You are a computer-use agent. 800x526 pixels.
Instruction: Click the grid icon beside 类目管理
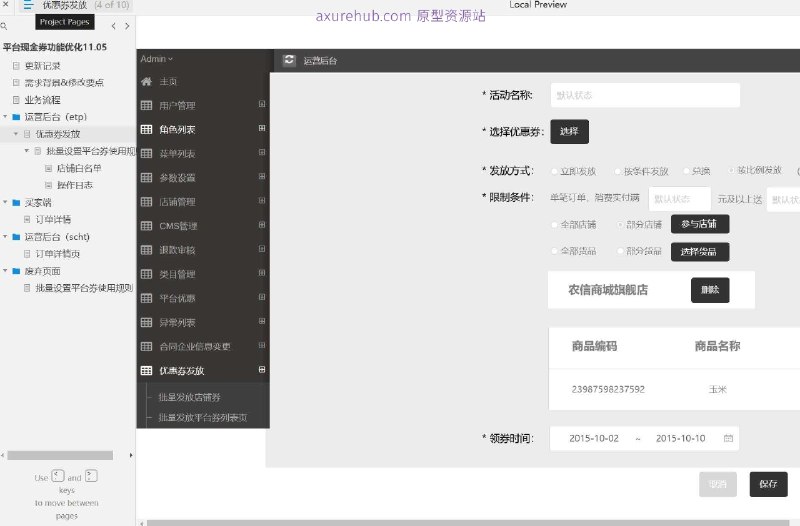pyautogui.click(x=146, y=274)
